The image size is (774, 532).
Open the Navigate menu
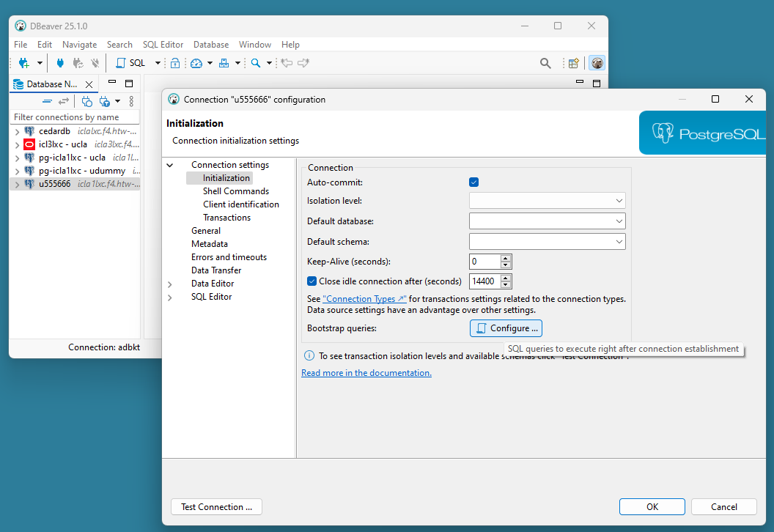point(79,45)
